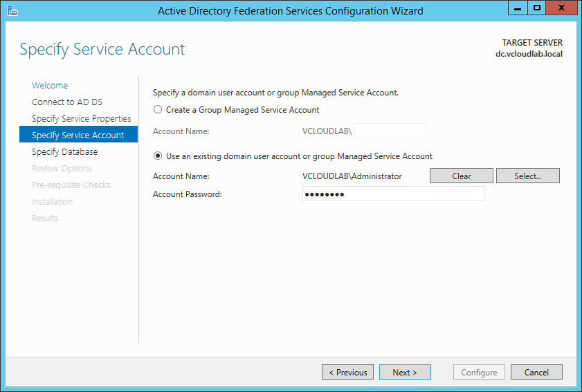Close the wizard window

(561, 8)
